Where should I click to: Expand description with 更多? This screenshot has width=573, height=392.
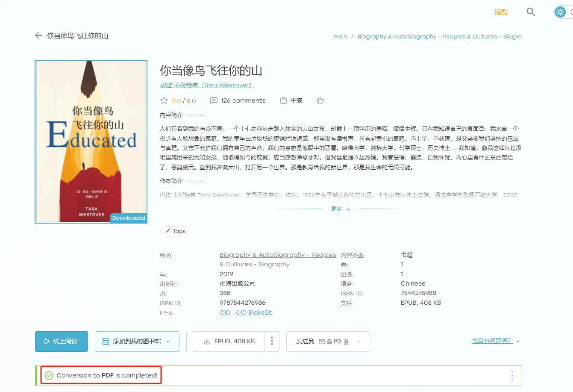click(x=341, y=209)
